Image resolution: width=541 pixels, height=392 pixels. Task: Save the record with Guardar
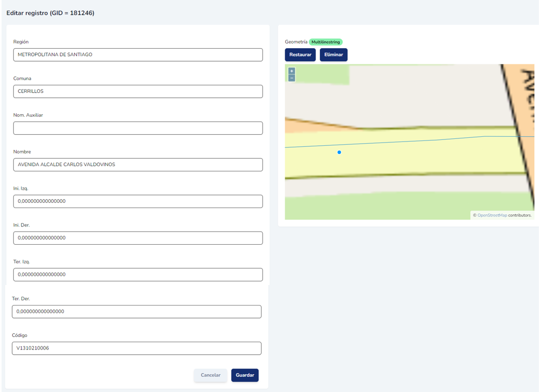[245, 375]
